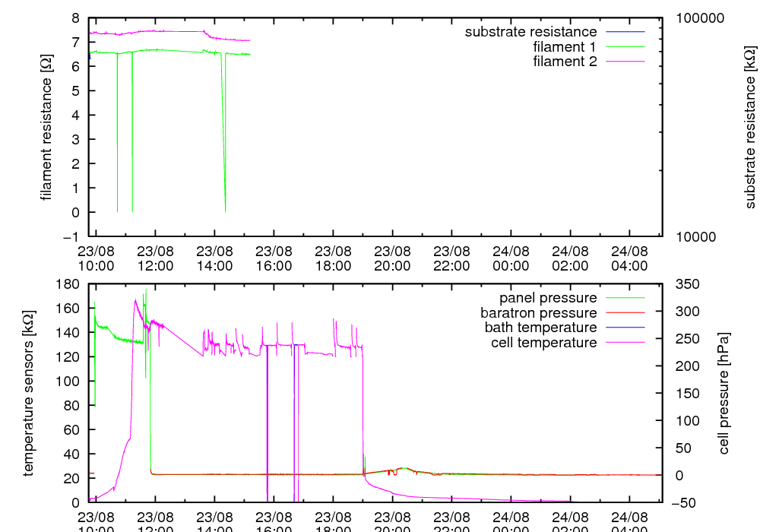Select the 'baratron pressure' legend text
Image resolution: width=760 pixels, height=532 pixels.
538,312
